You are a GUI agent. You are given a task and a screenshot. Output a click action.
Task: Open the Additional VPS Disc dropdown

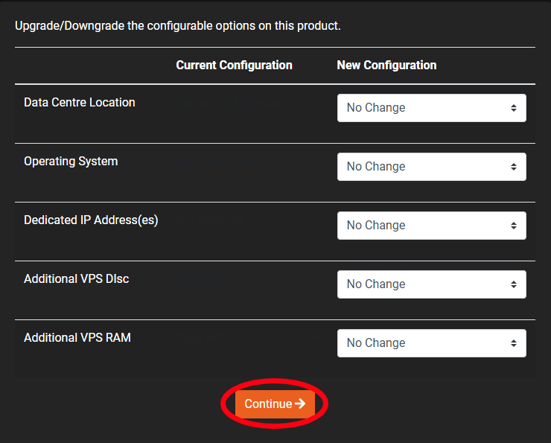point(432,284)
